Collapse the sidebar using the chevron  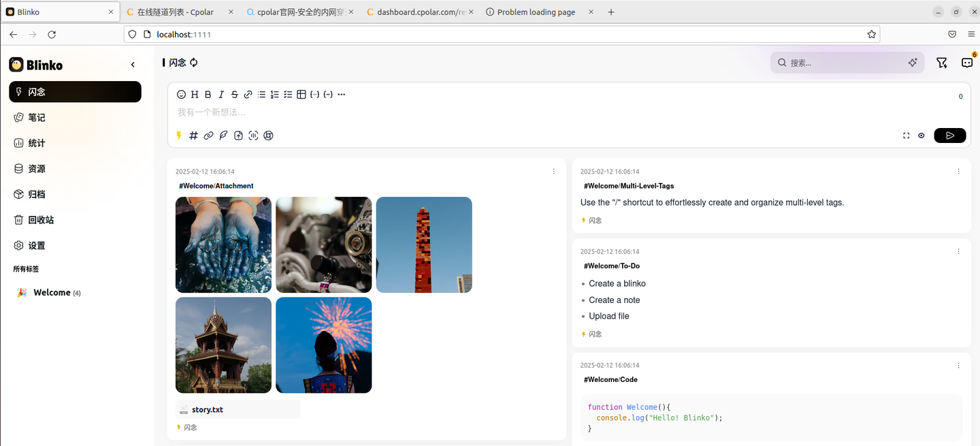click(133, 64)
